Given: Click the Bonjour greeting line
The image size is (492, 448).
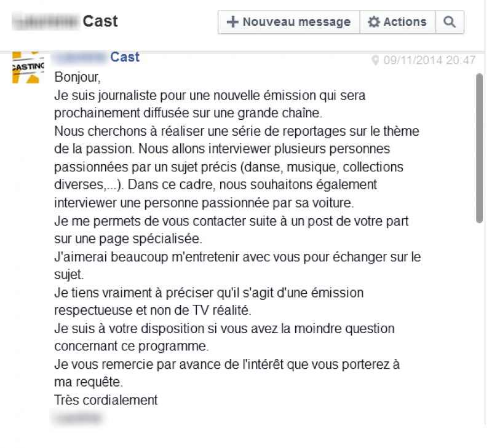Looking at the screenshot, I should [x=77, y=77].
